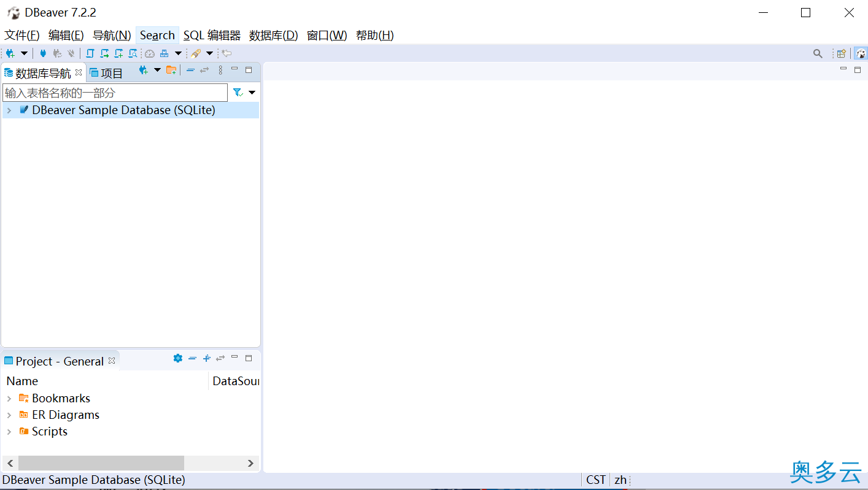Select the DBeaver perspective beaver icon
This screenshot has height=490, width=868.
[861, 53]
